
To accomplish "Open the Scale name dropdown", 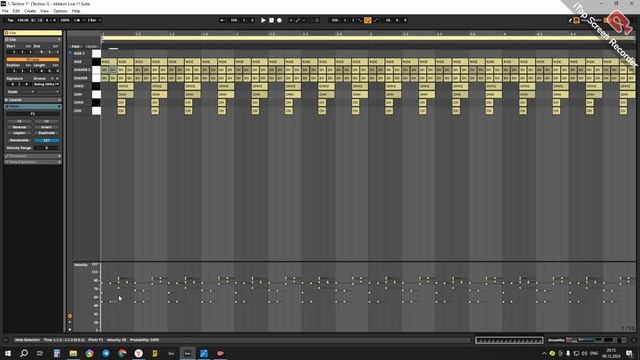I will (x=47, y=92).
